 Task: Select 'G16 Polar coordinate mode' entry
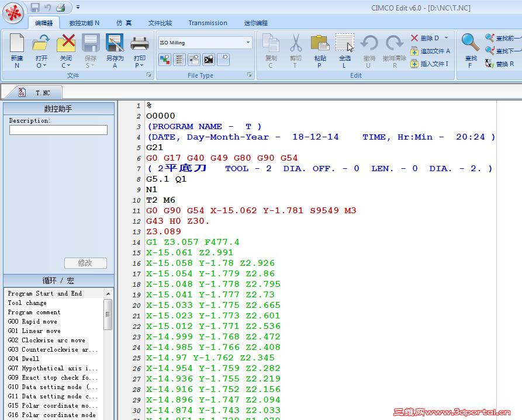click(x=51, y=415)
